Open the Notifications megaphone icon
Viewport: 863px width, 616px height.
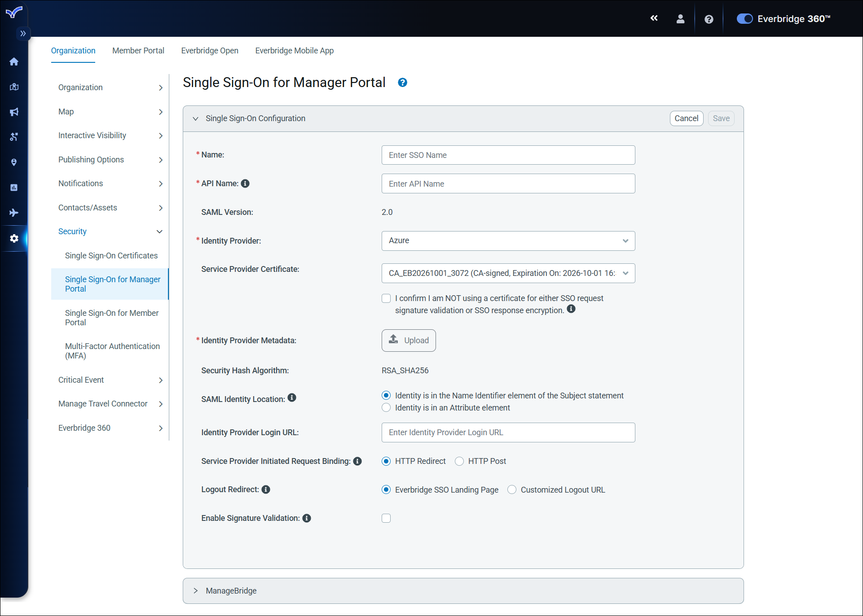[14, 112]
